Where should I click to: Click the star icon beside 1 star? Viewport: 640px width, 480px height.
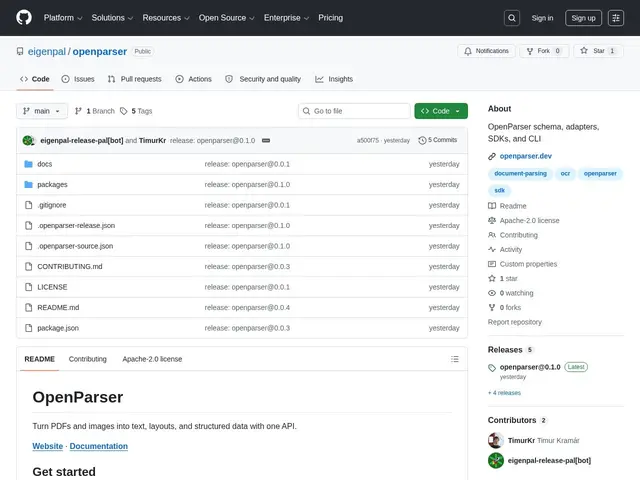(492, 278)
